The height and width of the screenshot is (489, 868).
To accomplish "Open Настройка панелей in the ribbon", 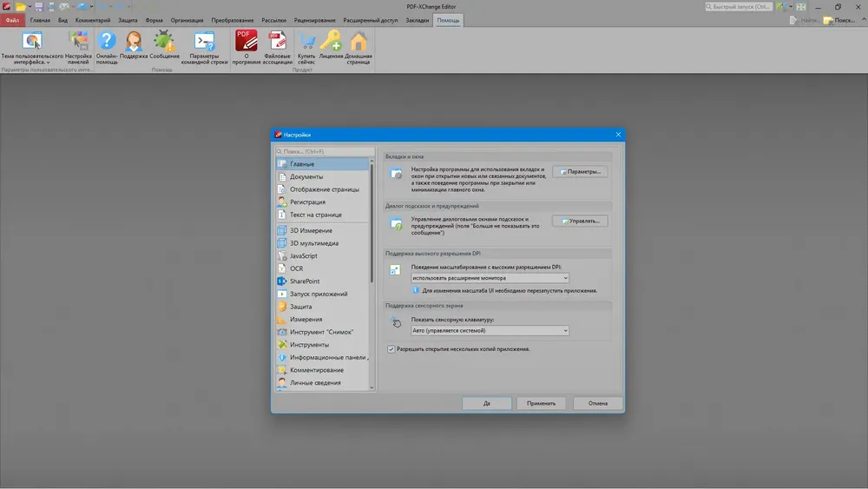I will [x=78, y=42].
